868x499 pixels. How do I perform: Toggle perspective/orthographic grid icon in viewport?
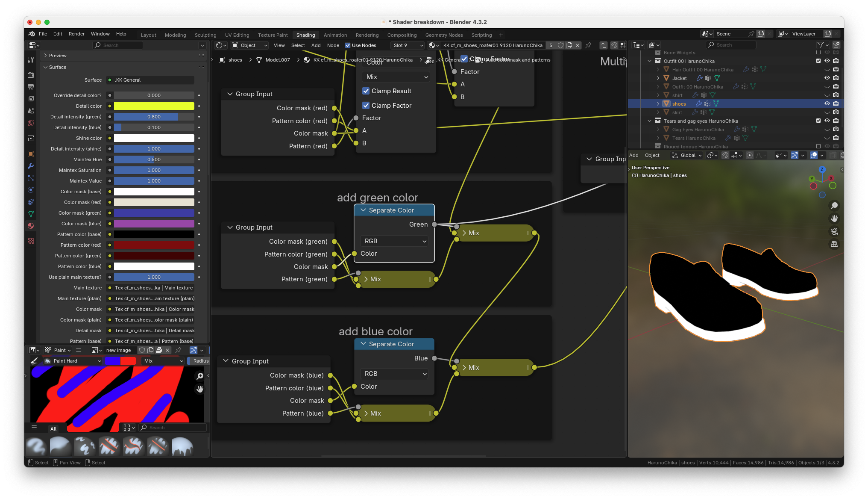[x=834, y=244]
